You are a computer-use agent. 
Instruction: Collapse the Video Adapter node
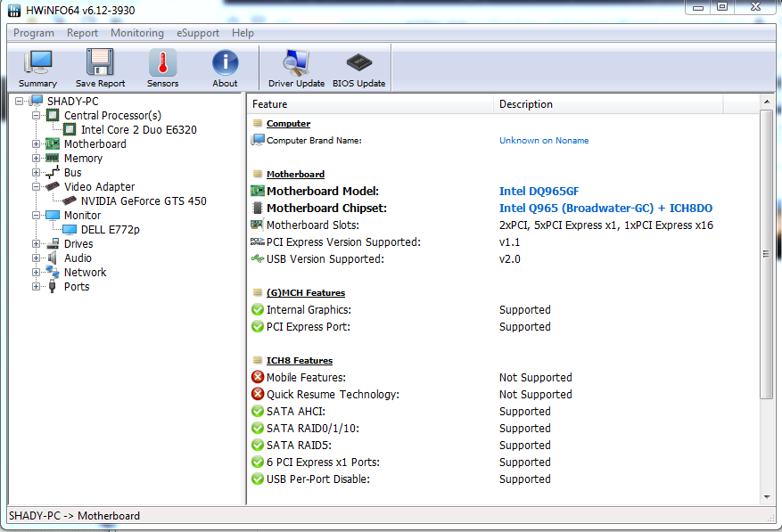tap(36, 186)
